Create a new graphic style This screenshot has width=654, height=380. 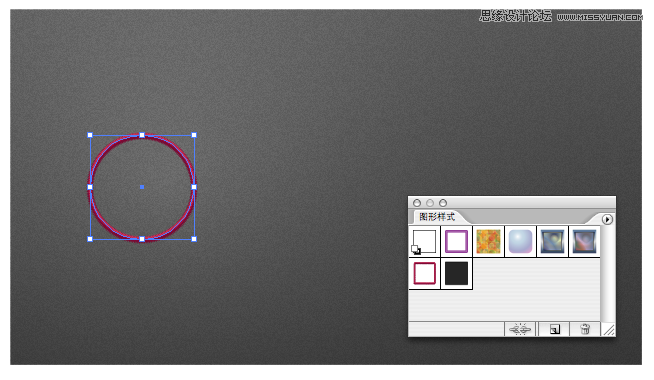point(554,329)
